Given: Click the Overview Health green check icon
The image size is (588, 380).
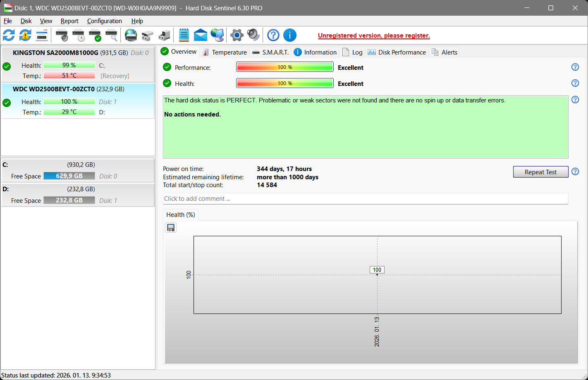Looking at the screenshot, I should click(167, 83).
